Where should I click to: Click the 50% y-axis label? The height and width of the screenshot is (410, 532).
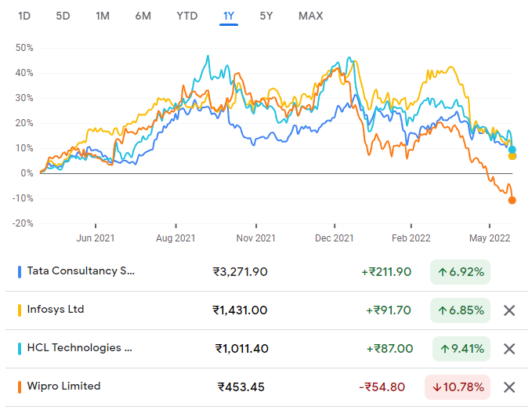pos(24,48)
